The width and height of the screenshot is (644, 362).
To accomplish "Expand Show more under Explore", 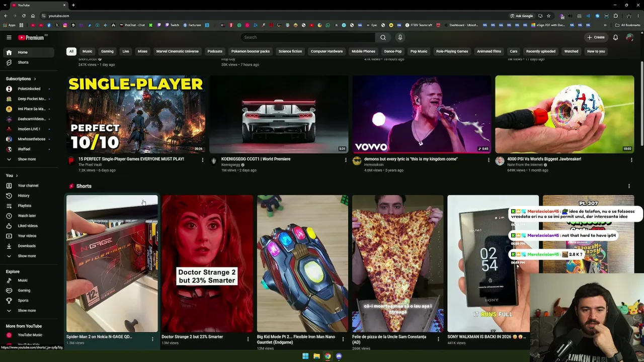I will point(29,311).
